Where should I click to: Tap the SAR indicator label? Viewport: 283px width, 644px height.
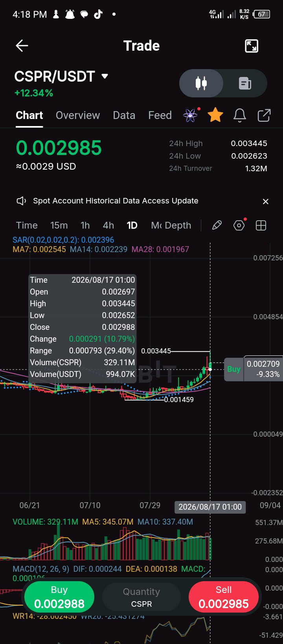pos(63,240)
